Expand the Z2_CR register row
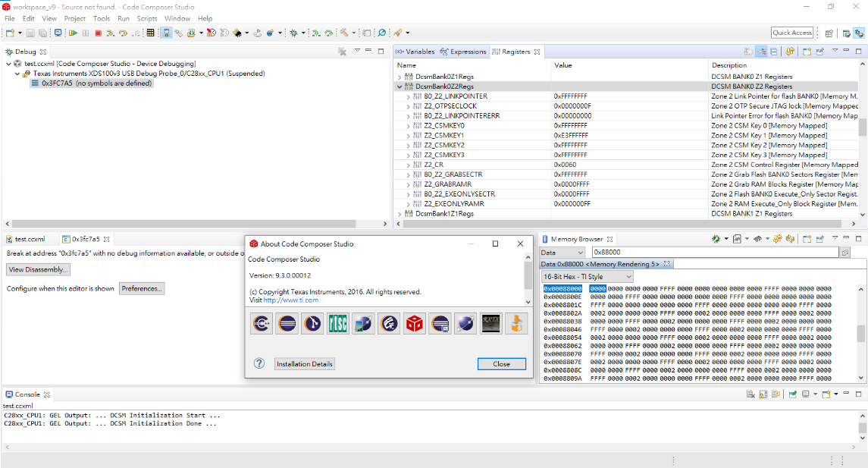Image resolution: width=868 pixels, height=468 pixels. tap(409, 165)
